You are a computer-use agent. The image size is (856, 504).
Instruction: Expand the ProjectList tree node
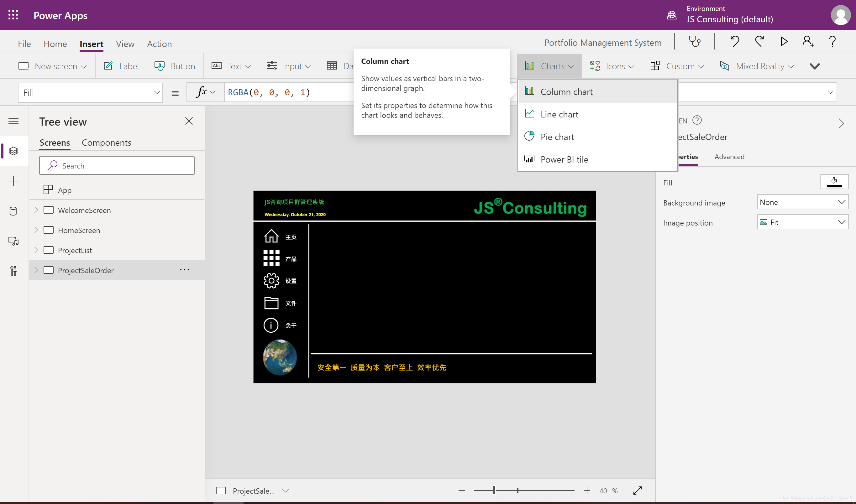[x=36, y=250]
